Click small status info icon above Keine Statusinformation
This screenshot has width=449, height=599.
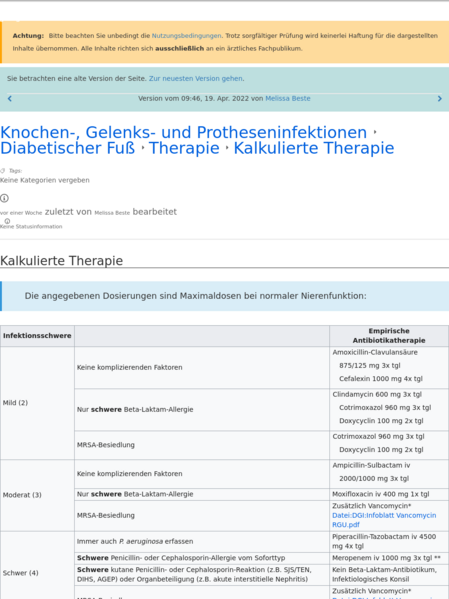[x=7, y=221]
